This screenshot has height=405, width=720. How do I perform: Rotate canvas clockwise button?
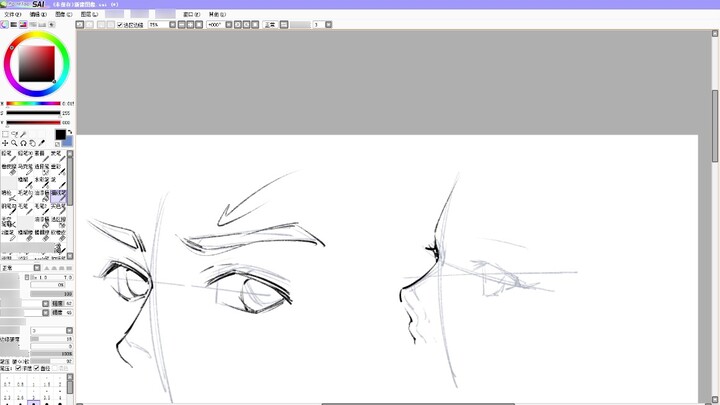pyautogui.click(x=247, y=24)
